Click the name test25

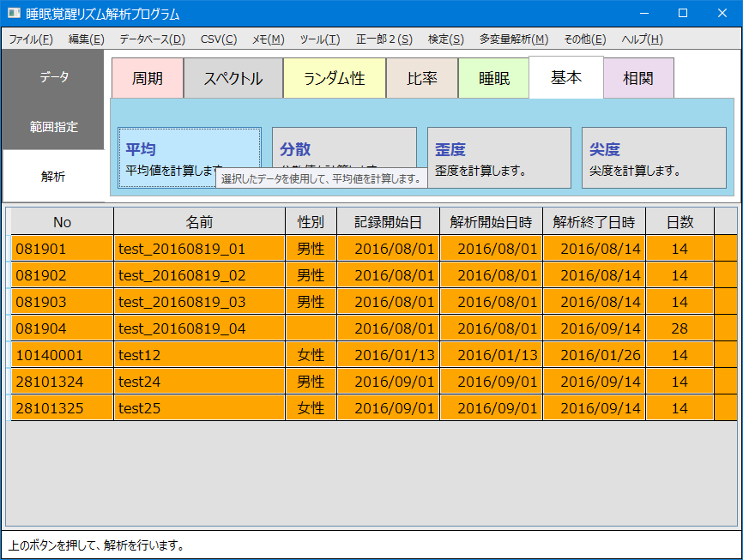click(x=200, y=408)
